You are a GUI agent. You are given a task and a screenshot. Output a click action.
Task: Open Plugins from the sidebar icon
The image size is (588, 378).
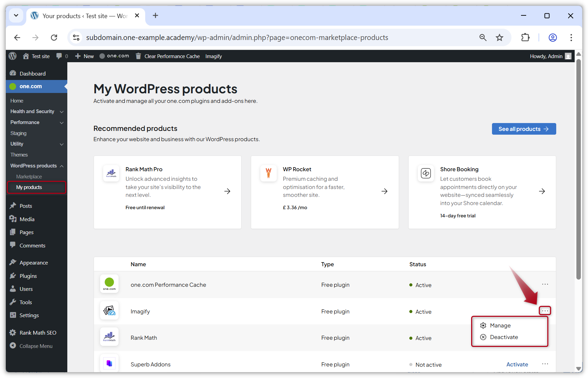point(13,276)
